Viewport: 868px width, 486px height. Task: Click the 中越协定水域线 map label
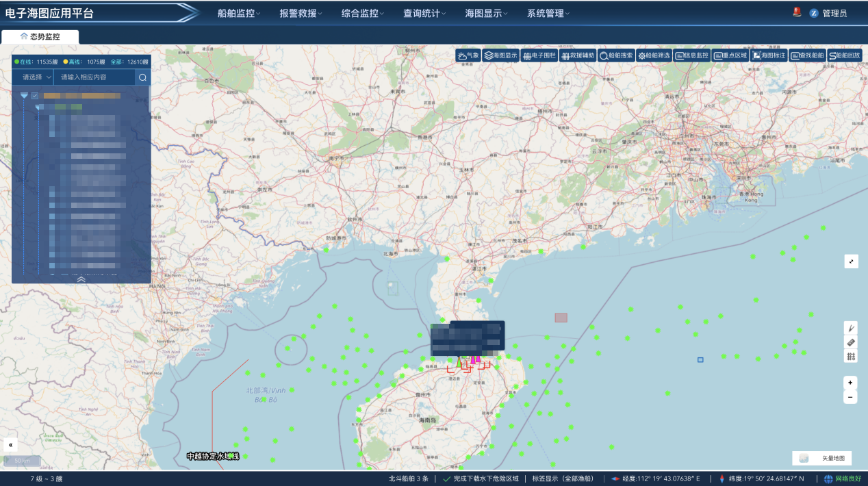point(213,456)
